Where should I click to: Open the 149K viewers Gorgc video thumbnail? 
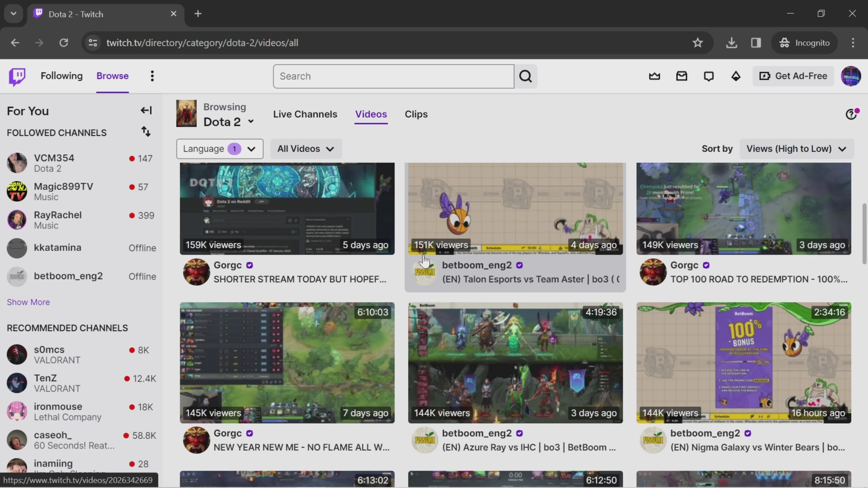[x=744, y=209]
